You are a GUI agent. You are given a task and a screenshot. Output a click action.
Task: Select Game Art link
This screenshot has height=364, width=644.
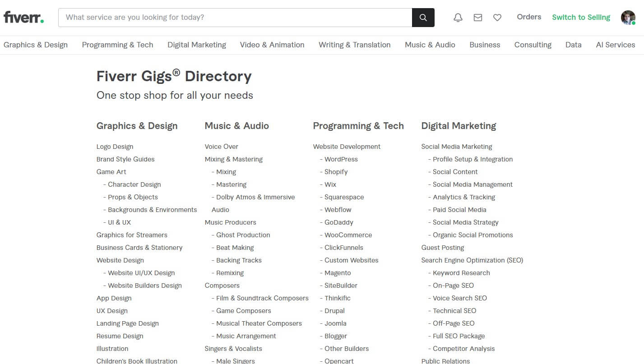(111, 172)
